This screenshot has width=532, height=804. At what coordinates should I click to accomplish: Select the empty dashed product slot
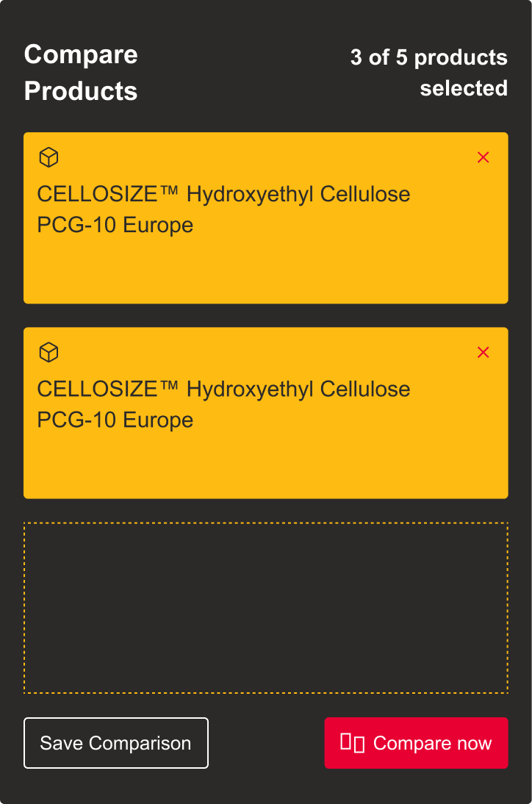(265, 608)
